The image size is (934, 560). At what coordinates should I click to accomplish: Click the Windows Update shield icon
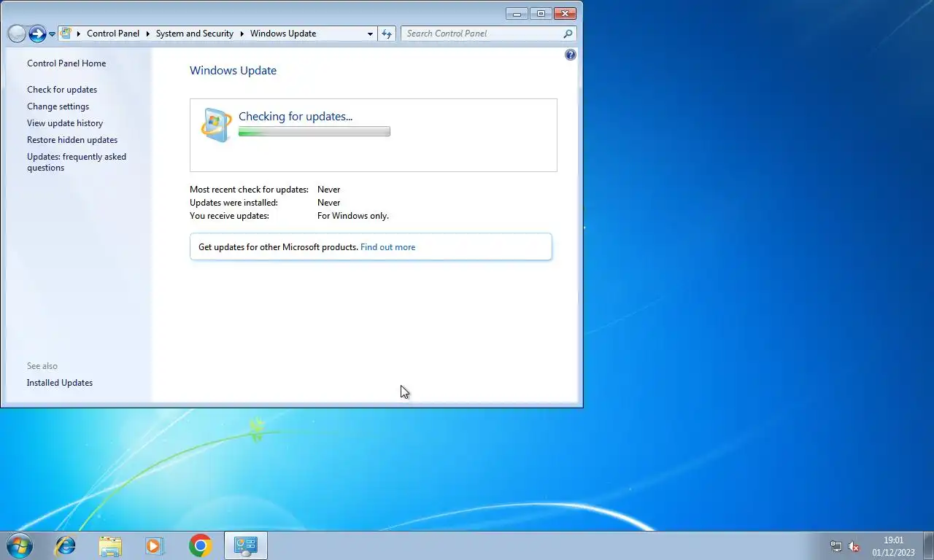[216, 125]
